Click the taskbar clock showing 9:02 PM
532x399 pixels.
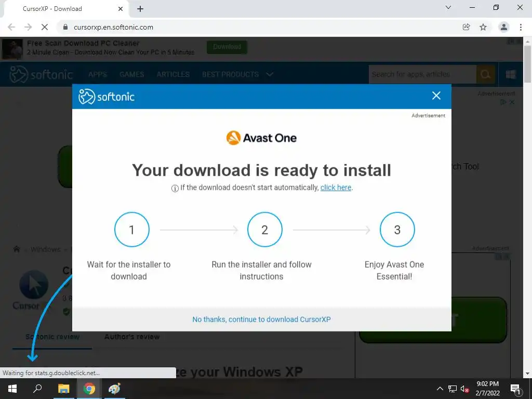tap(487, 389)
